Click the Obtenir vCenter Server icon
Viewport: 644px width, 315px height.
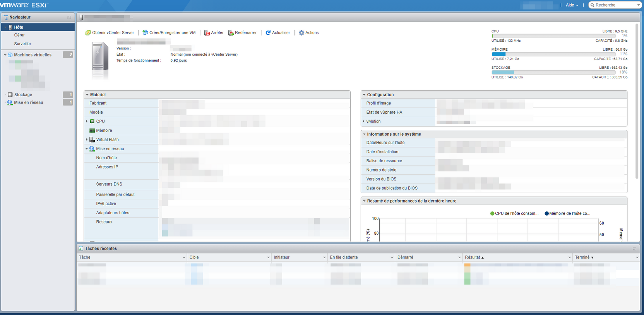point(88,33)
